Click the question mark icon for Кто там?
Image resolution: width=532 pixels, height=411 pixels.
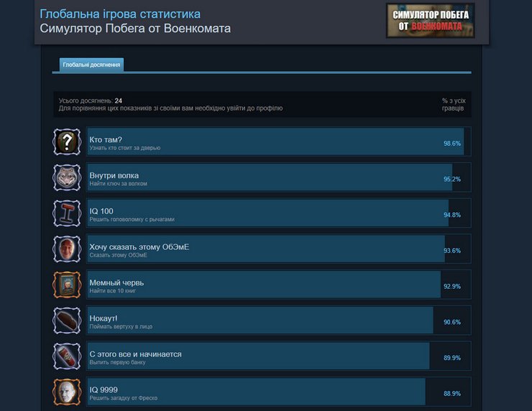click(x=67, y=142)
